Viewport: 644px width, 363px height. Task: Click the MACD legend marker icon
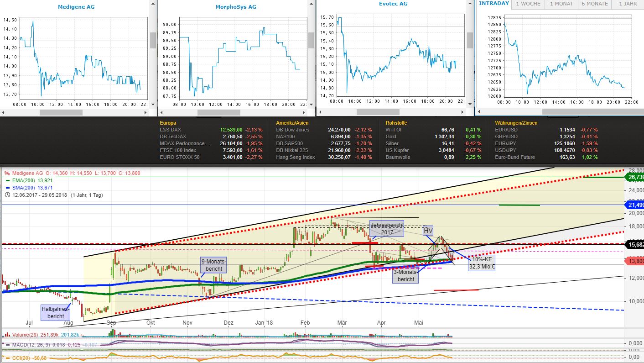[8, 344]
